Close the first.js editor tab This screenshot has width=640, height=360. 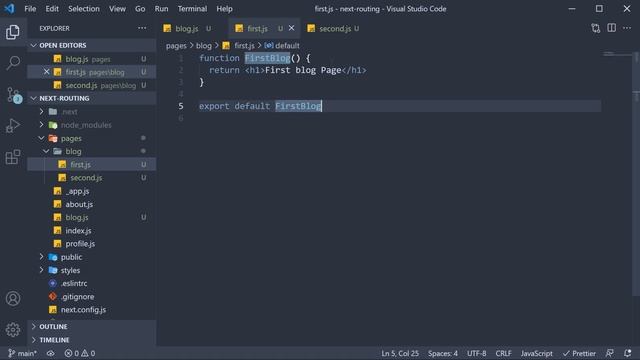click(291, 28)
